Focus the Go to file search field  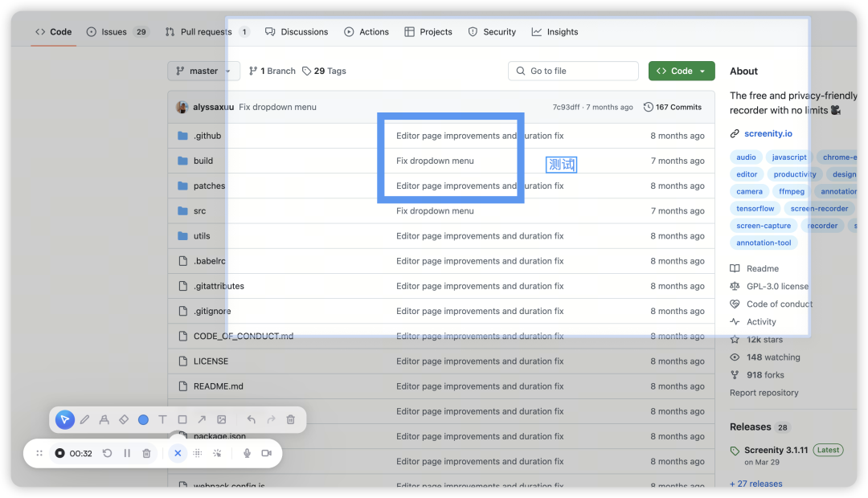[573, 71]
